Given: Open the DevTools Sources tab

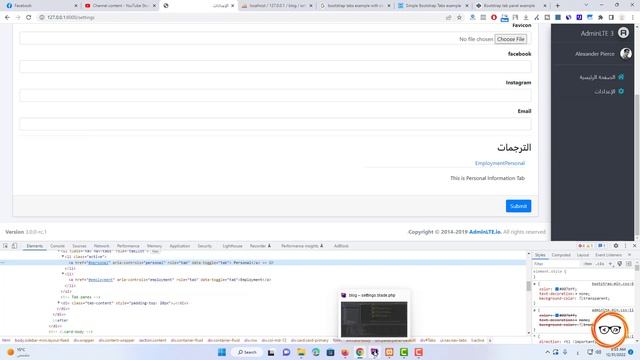Looking at the screenshot, I should coord(79,246).
